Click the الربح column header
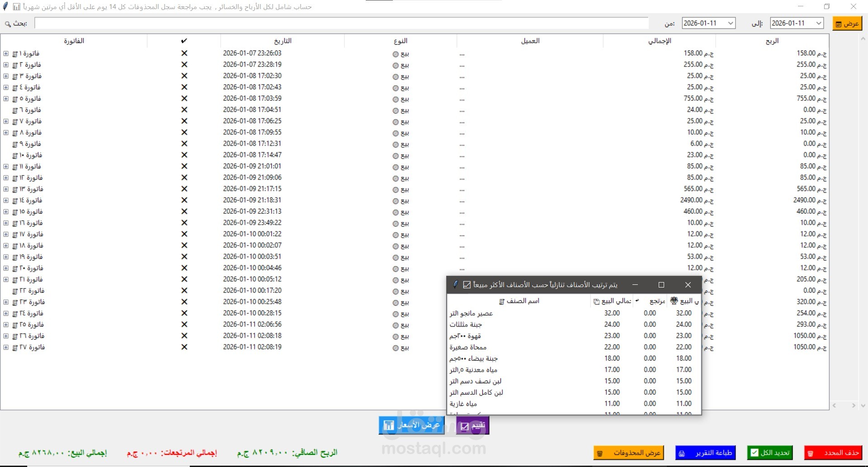This screenshot has width=868, height=467. [x=772, y=41]
